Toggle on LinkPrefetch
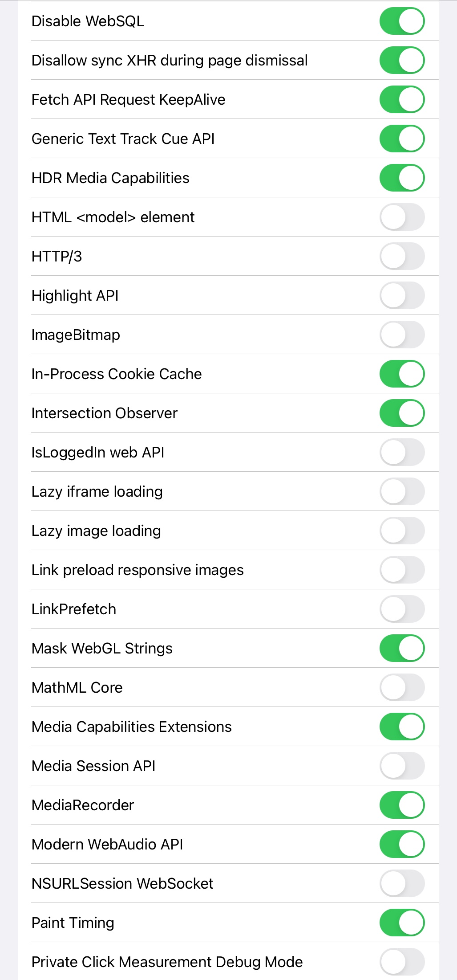This screenshot has height=980, width=457. click(402, 609)
